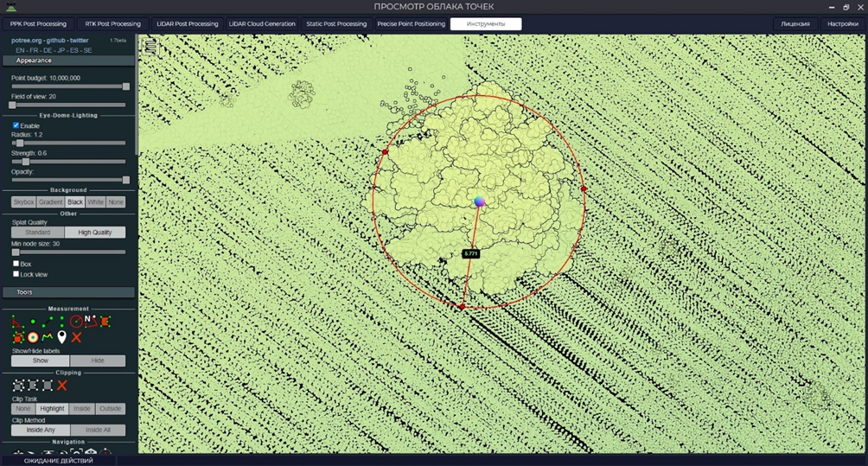Select the annotation pin tool
This screenshot has width=868, height=466.
pos(61,336)
